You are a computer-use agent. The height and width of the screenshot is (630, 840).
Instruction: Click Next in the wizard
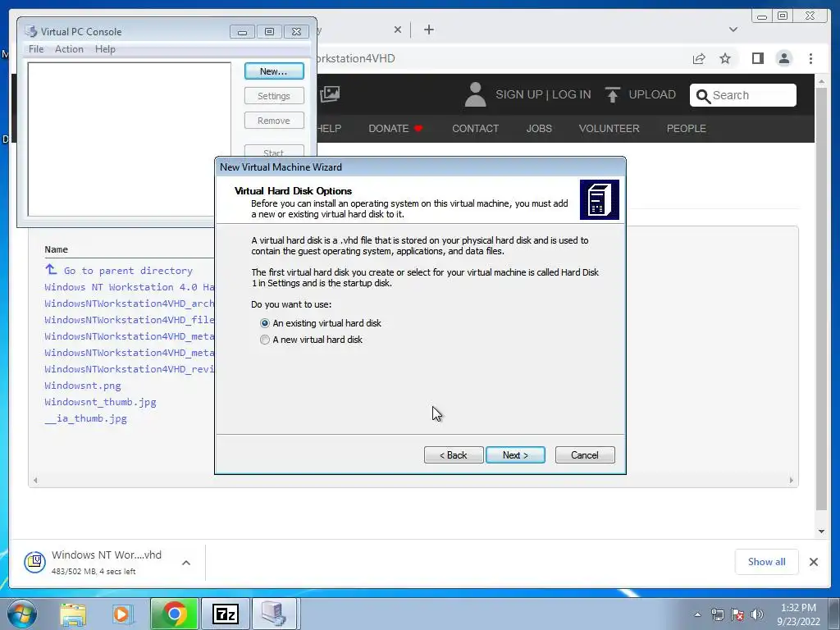[515, 454]
